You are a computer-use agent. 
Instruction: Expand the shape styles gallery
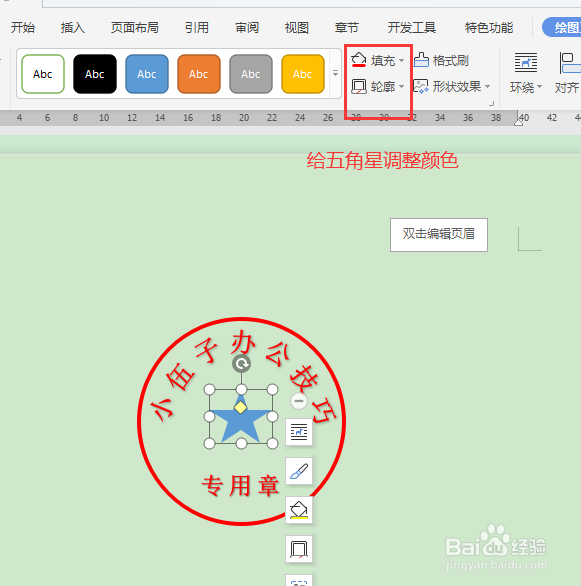coord(336,73)
